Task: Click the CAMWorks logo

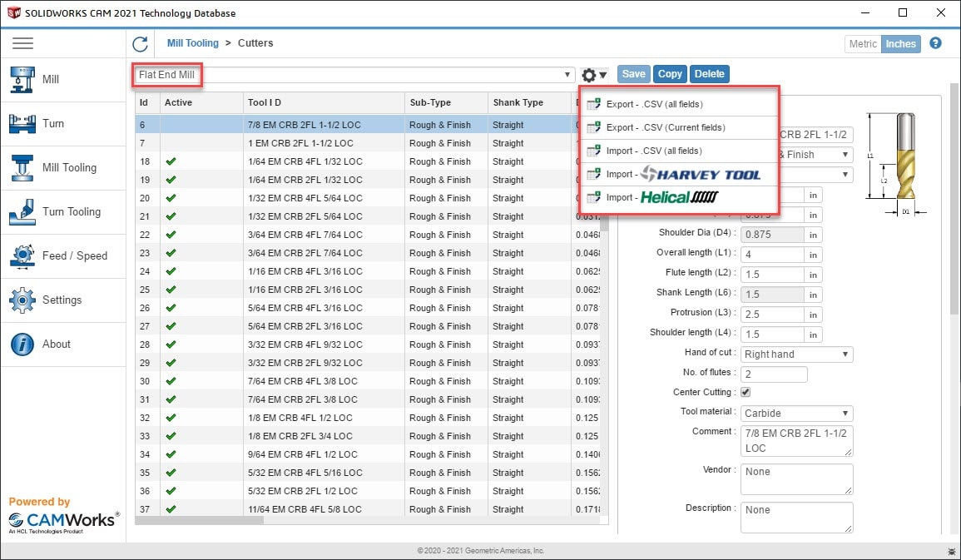Action: (x=64, y=522)
